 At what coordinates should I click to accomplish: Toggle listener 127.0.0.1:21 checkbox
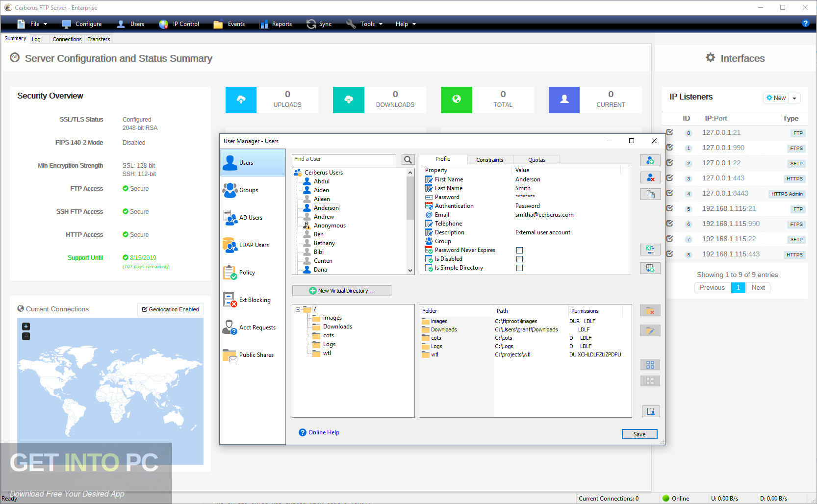click(x=669, y=132)
